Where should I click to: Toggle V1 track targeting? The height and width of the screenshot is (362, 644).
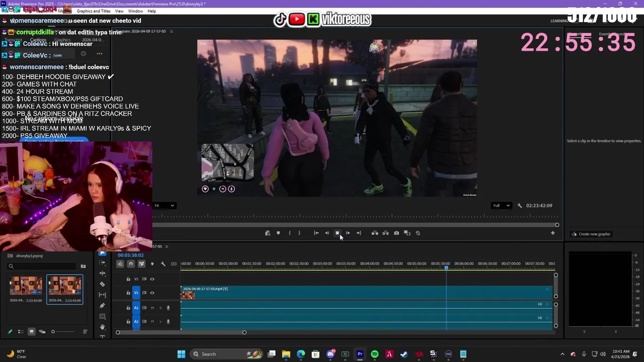pyautogui.click(x=136, y=293)
